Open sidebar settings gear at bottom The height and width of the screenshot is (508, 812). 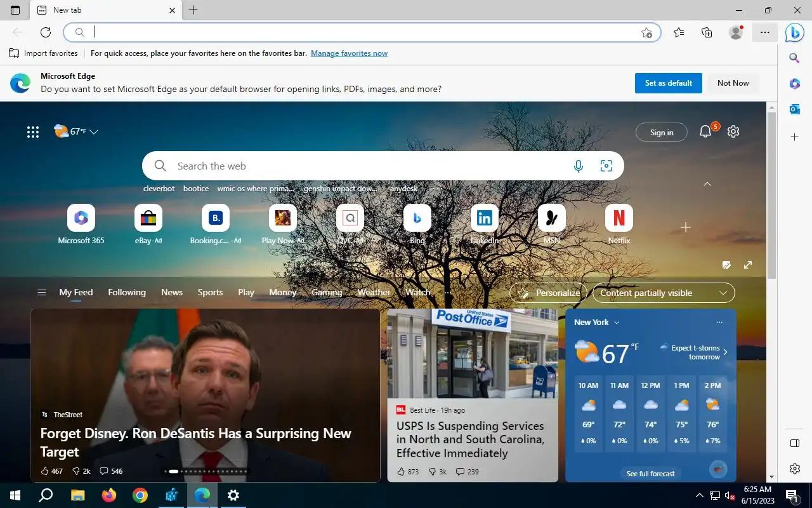794,469
